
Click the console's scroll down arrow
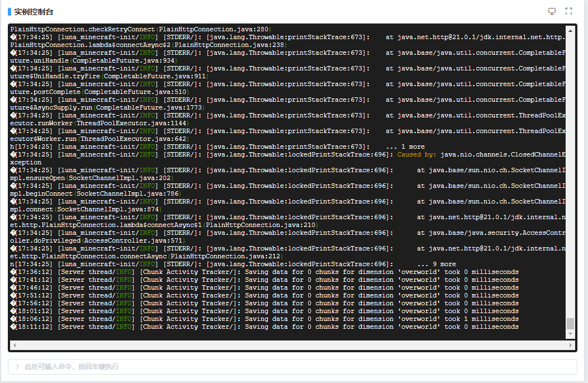tap(570, 334)
